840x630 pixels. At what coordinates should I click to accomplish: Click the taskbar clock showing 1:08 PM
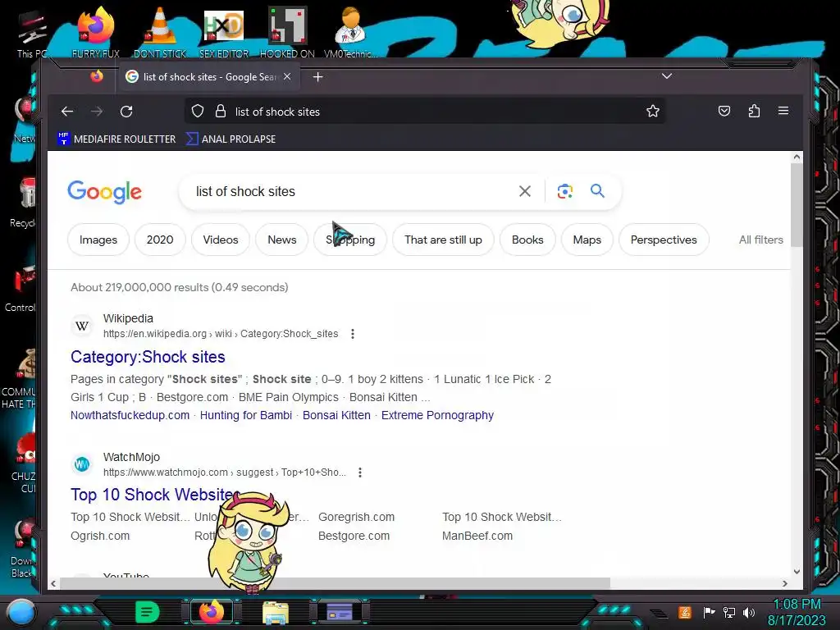797,612
